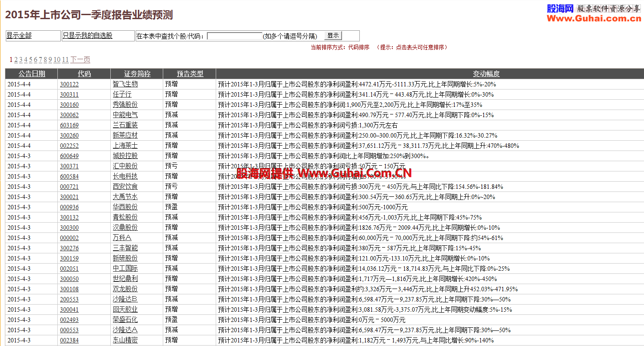
Task: Open the 青松股份 stock name link
Action: click(125, 217)
